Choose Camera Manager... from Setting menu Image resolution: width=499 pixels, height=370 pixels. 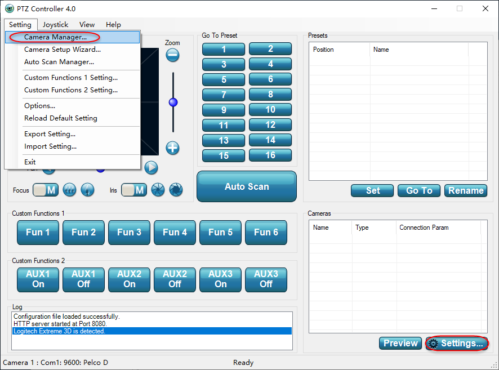pos(73,37)
